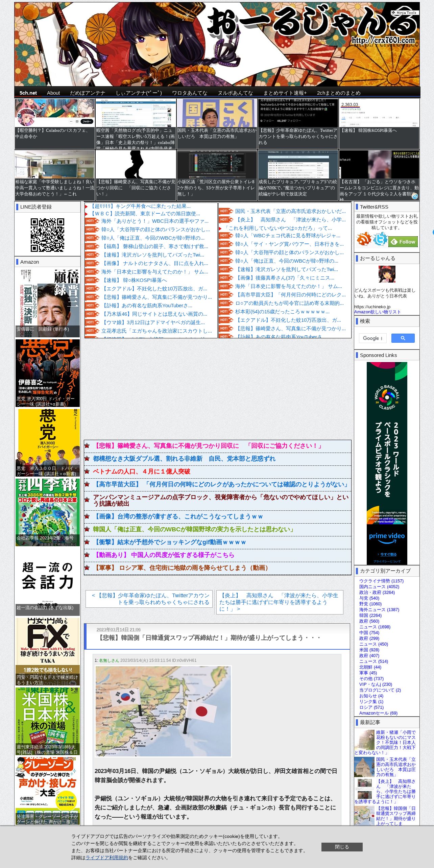This screenshot has height=868, width=434.
Task: Open the しぃアンテナ menu item
Action: [139, 93]
